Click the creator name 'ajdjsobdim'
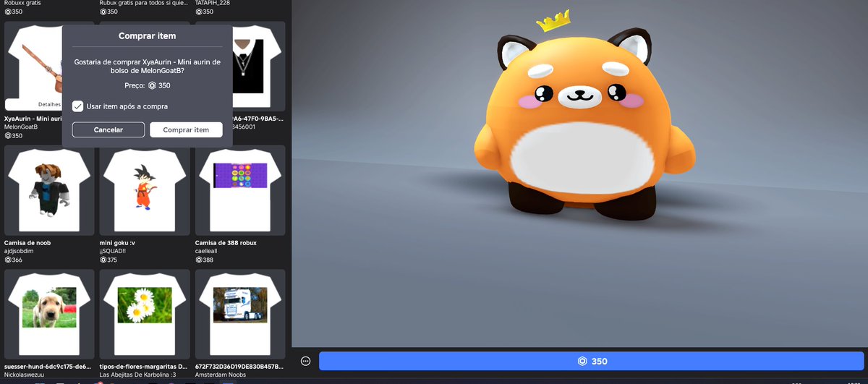 coord(20,251)
